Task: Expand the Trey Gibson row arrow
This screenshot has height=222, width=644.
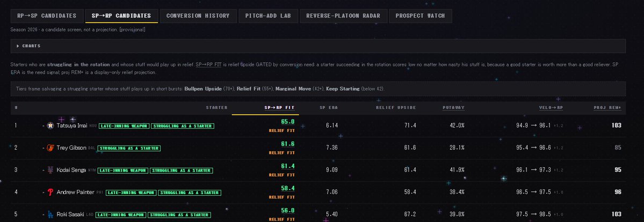Action: [44, 147]
